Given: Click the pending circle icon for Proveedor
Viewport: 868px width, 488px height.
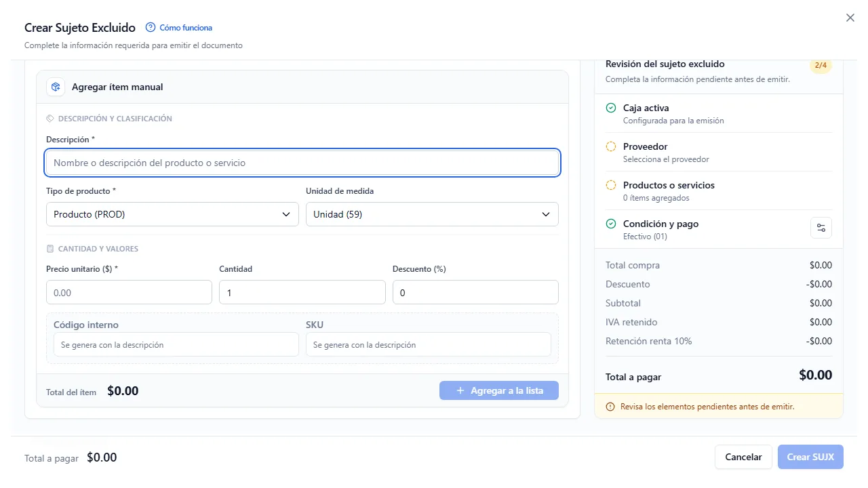Looking at the screenshot, I should tap(611, 146).
